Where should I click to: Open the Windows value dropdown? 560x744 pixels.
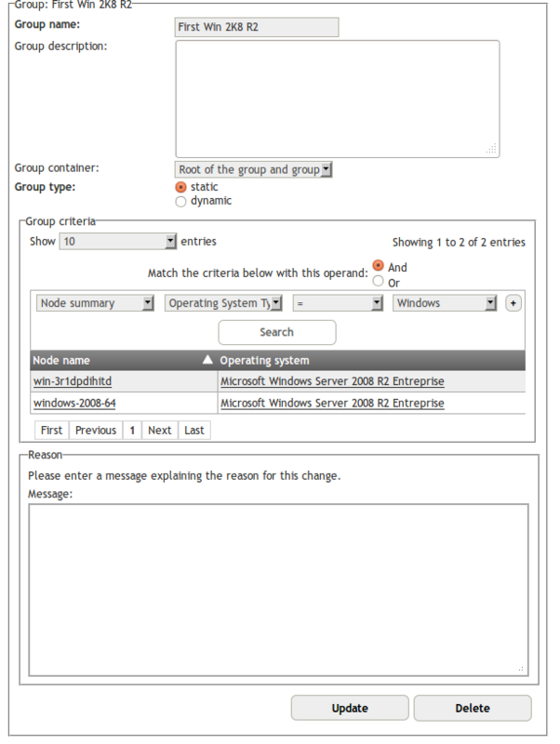tap(445, 303)
